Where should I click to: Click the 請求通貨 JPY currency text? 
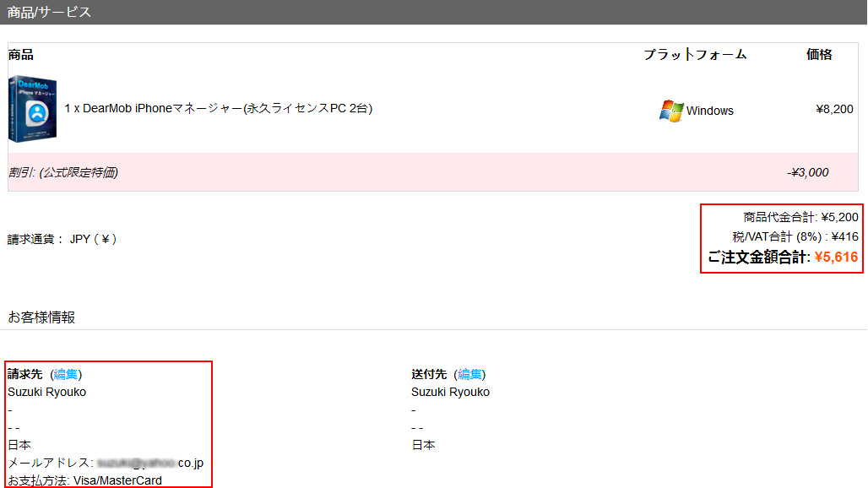62,239
